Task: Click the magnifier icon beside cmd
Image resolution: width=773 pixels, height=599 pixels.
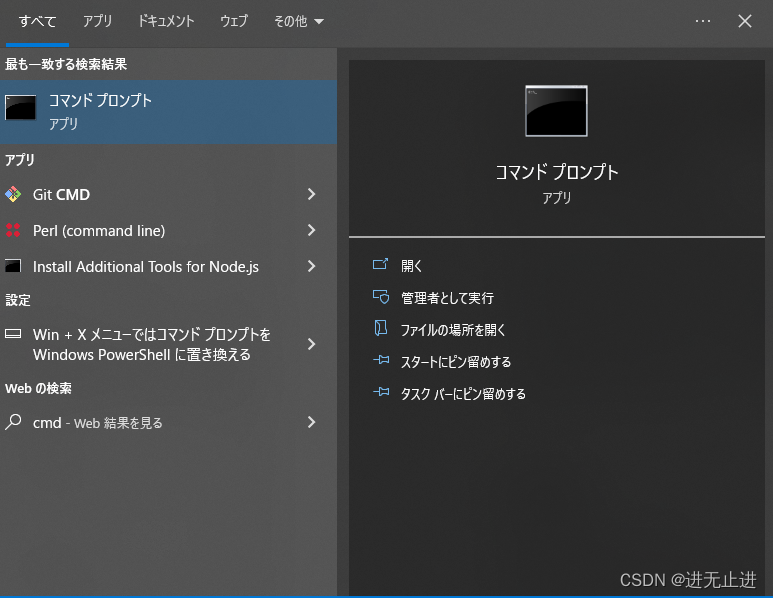Action: click(x=13, y=422)
